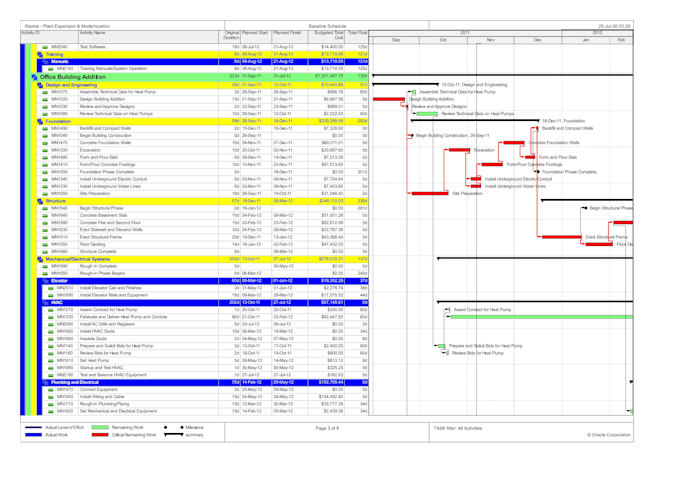Image resolution: width=680 pixels, height=481 pixels.
Task: Click activity icon for Award Contract for Heat Pump
Action: click(x=51, y=310)
